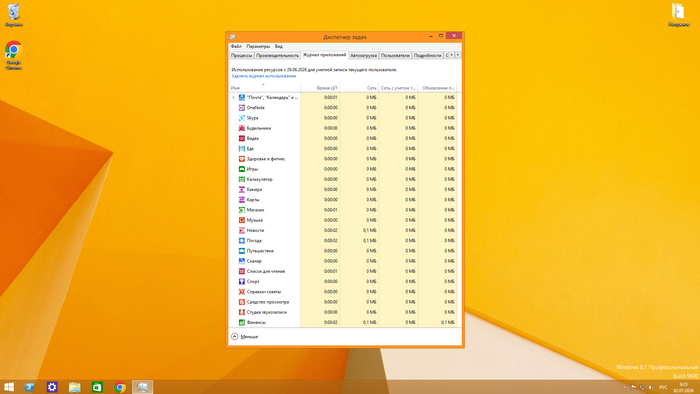Click the Удалить журнал использования link
Viewport: 700px width, 394px height.
263,76
